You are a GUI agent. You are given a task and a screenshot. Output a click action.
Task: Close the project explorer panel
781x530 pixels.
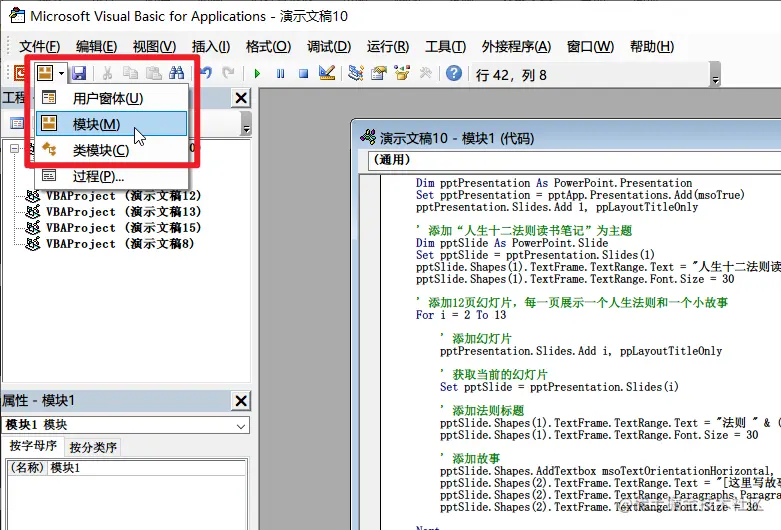(241, 98)
